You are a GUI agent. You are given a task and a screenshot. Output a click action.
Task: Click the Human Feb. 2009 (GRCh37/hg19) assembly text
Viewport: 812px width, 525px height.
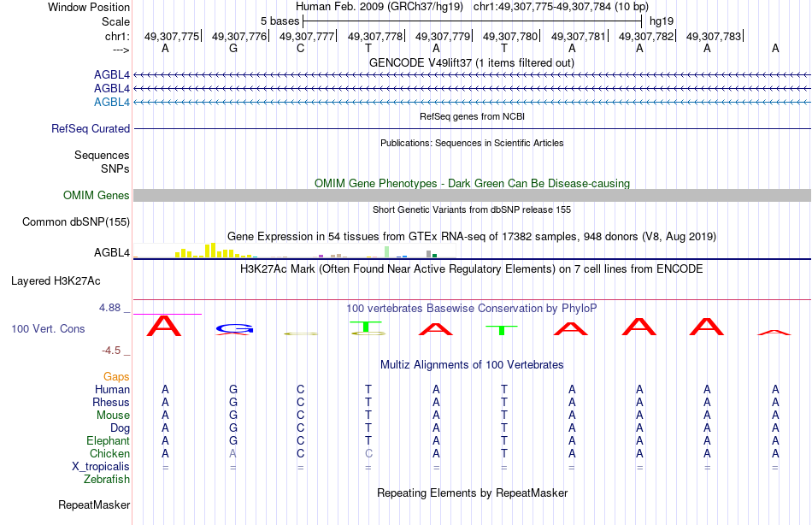pyautogui.click(x=379, y=7)
